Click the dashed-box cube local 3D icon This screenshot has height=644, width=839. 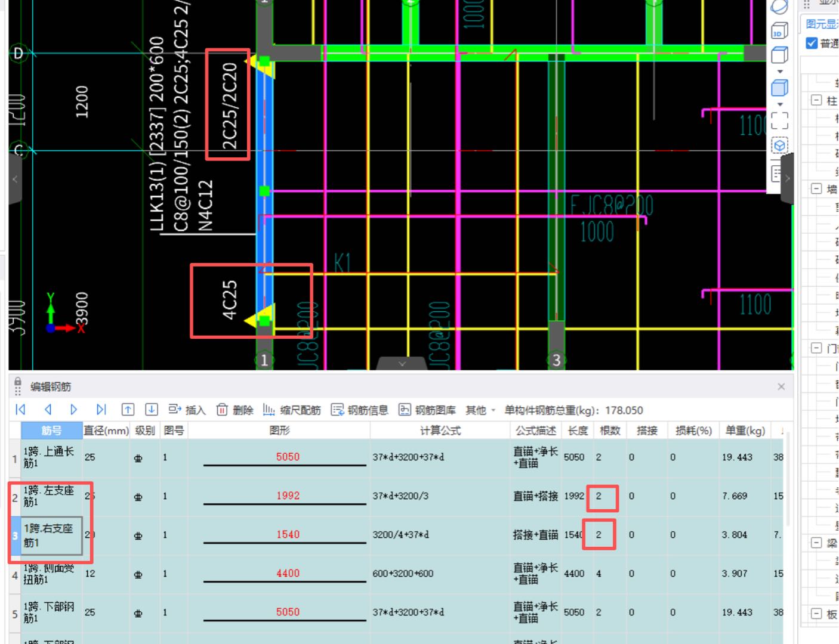tap(779, 145)
